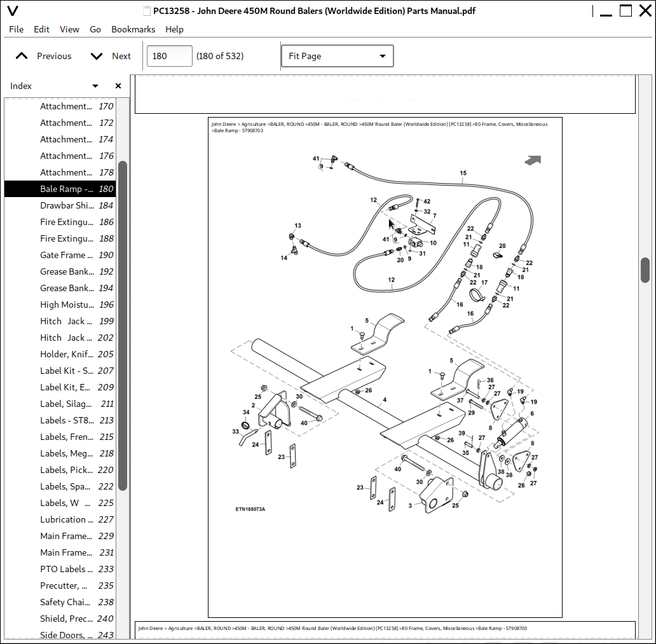This screenshot has height=644, width=656.
Task: Click the gray direction arrow in the diagram
Action: pos(533,161)
